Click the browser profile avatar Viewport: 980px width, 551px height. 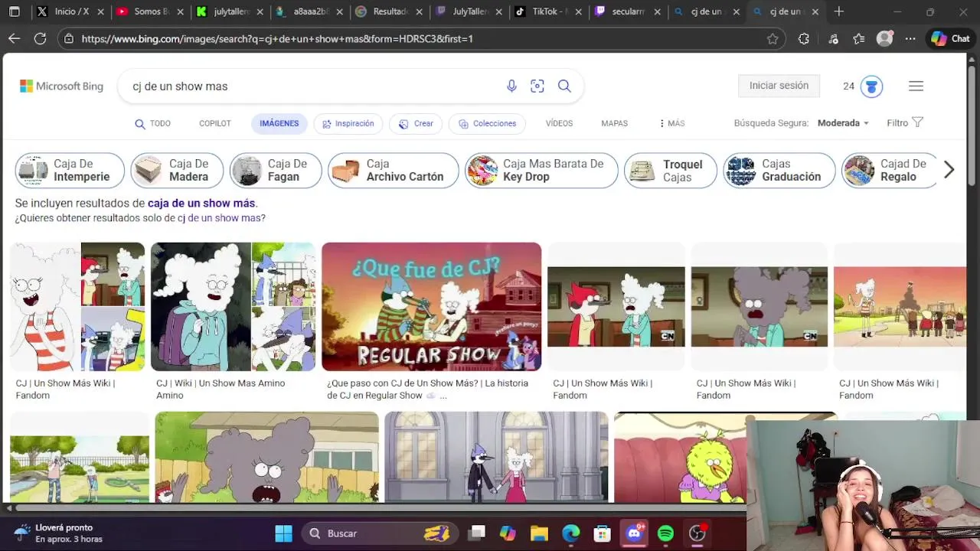(884, 39)
